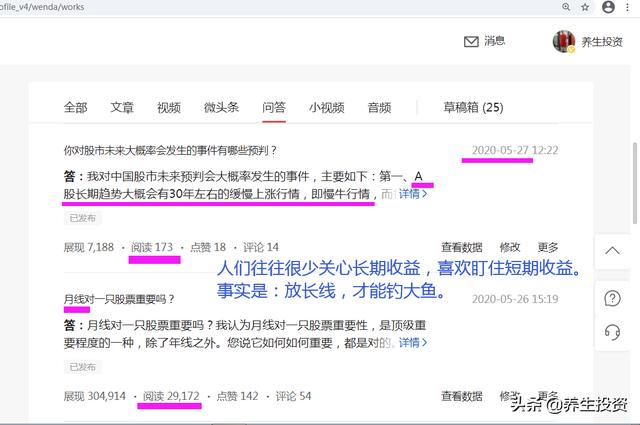The image size is (640, 425).
Task: Open the 月线对一只股票重要吗 question
Action: point(119,299)
